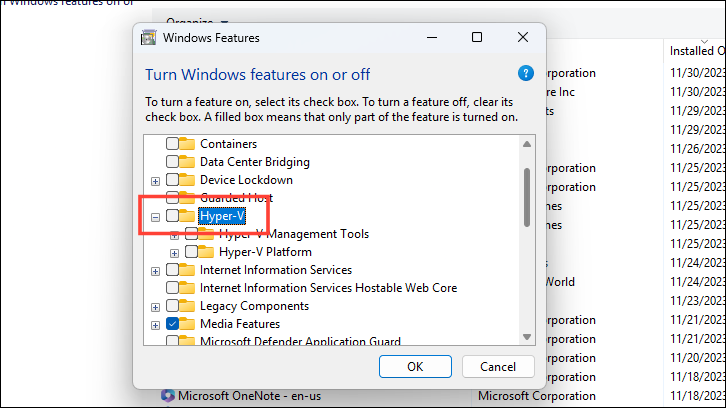This screenshot has width=726, height=408.
Task: Expand the Hyper-V Platform node
Action: (175, 253)
